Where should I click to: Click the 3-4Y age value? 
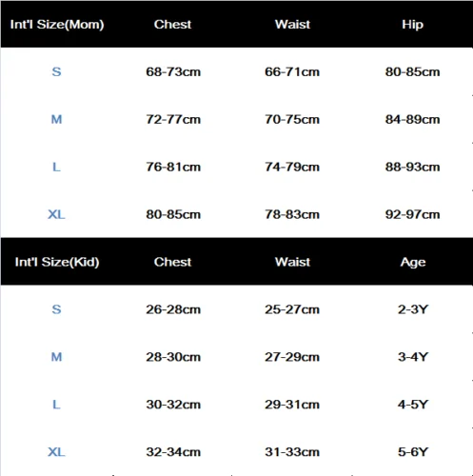click(x=413, y=357)
